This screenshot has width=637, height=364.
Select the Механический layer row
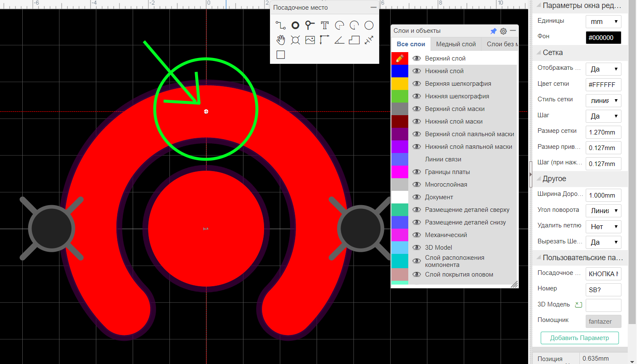coord(454,235)
